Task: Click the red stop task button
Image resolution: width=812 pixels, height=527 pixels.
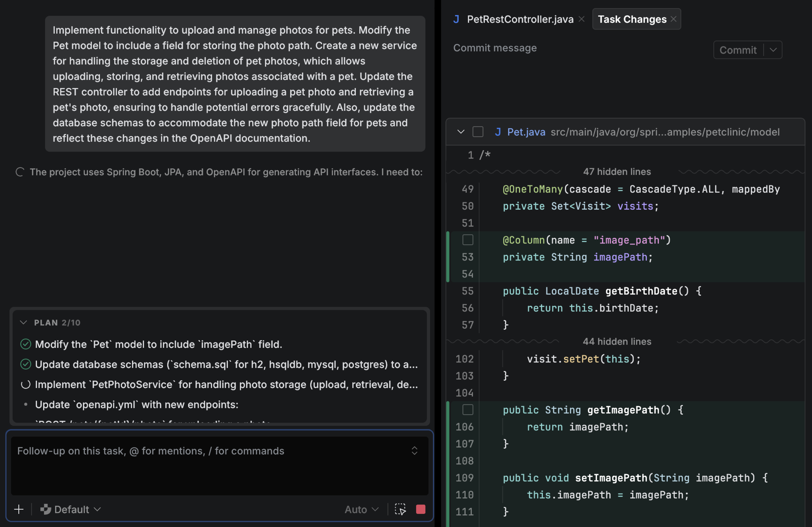Action: pyautogui.click(x=420, y=509)
